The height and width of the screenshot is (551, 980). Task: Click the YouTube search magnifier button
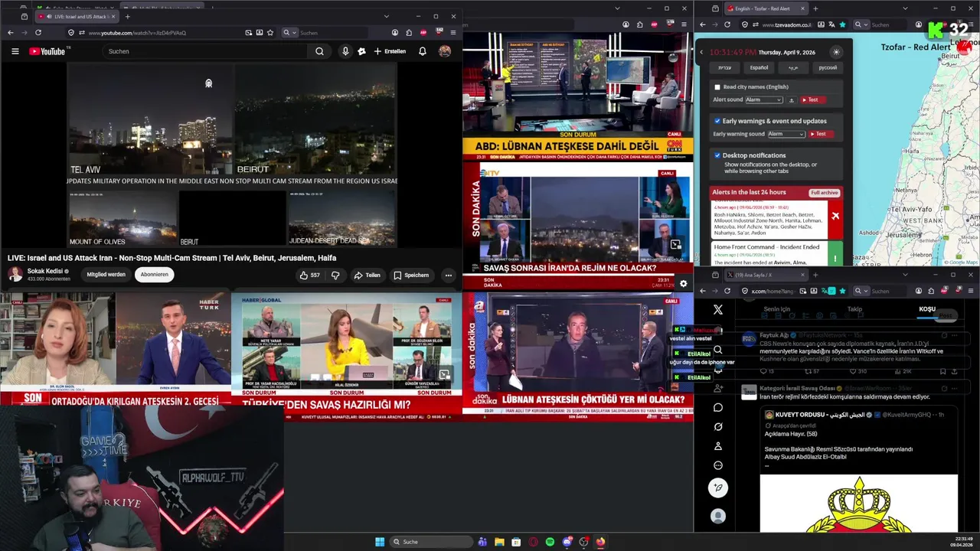[x=319, y=51]
